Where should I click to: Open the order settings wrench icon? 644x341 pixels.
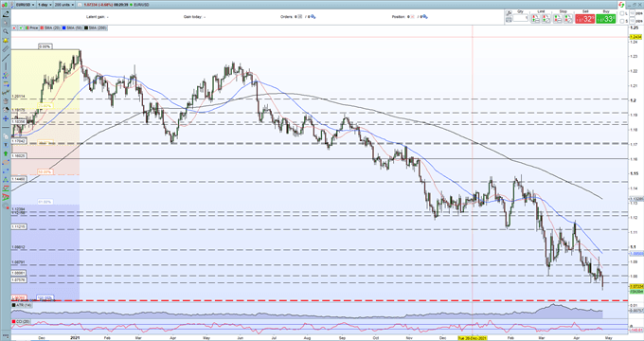pyautogui.click(x=510, y=13)
